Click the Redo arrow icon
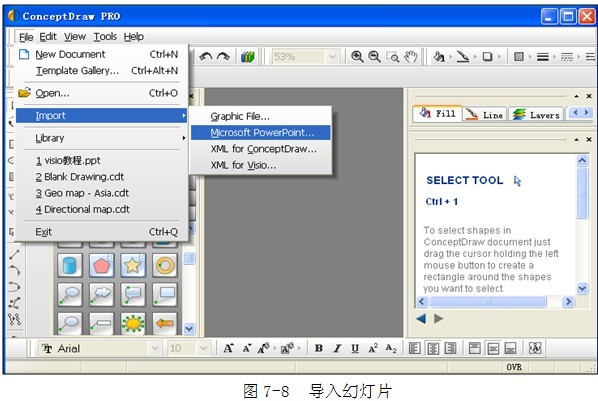Image resolution: width=598 pixels, height=401 pixels. [223, 57]
